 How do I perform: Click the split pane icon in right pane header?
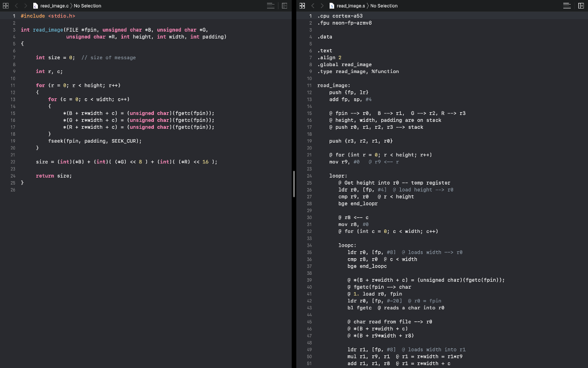tap(581, 5)
